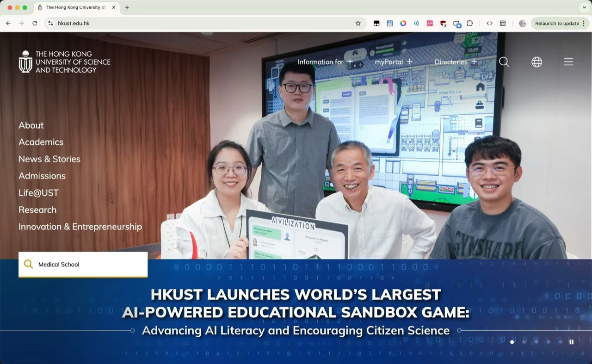Open the code brackets developer icon
The height and width of the screenshot is (364, 592).
coord(489,23)
